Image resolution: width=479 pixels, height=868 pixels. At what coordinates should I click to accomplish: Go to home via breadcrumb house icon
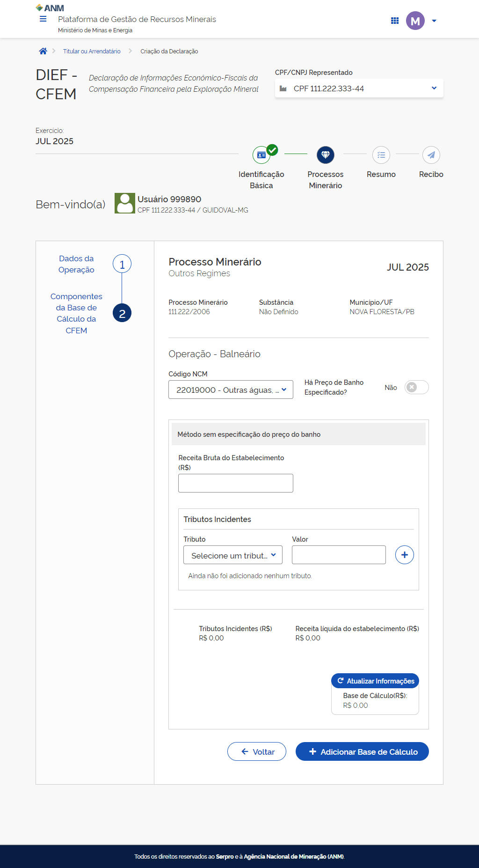43,51
